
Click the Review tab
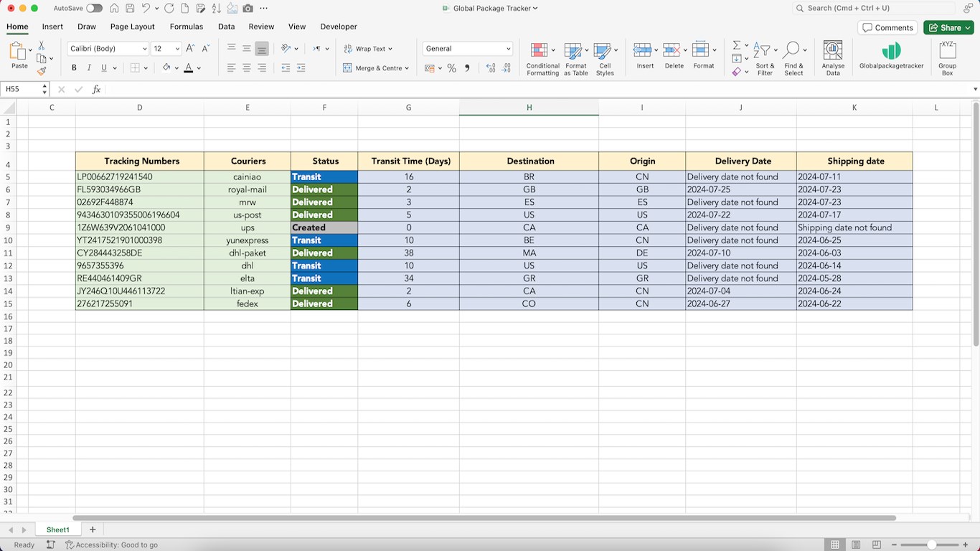(x=261, y=27)
